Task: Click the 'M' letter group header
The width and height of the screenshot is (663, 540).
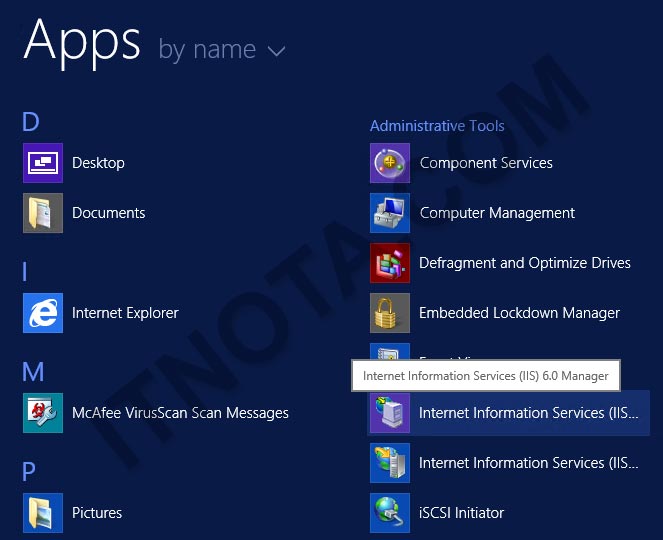Action: [33, 372]
